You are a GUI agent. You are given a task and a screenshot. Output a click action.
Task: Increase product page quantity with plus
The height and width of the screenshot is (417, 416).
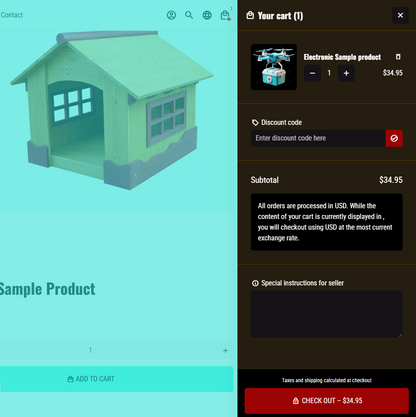[225, 350]
